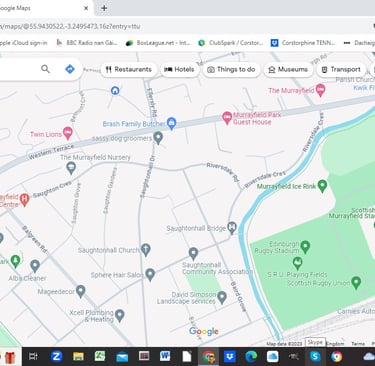Screen dimensions: 375x366
Task: Select the Sphere Hair Salon pin
Action: tap(150, 274)
